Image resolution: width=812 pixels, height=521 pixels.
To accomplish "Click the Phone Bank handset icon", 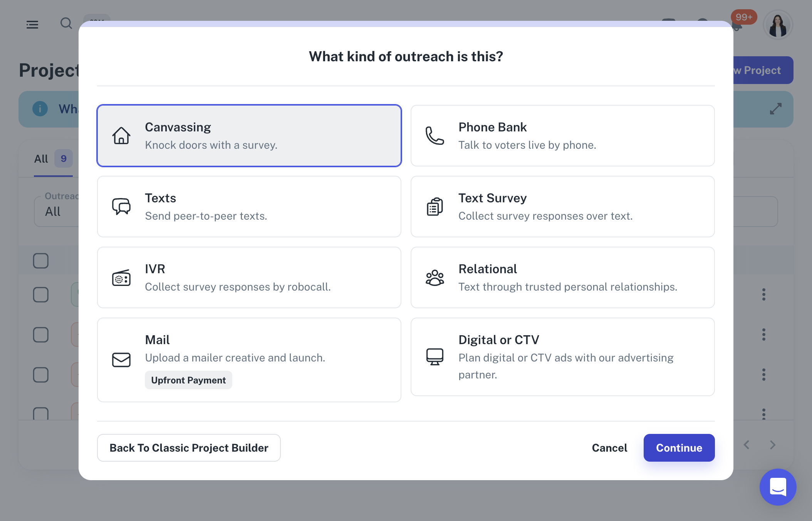I will 435,136.
